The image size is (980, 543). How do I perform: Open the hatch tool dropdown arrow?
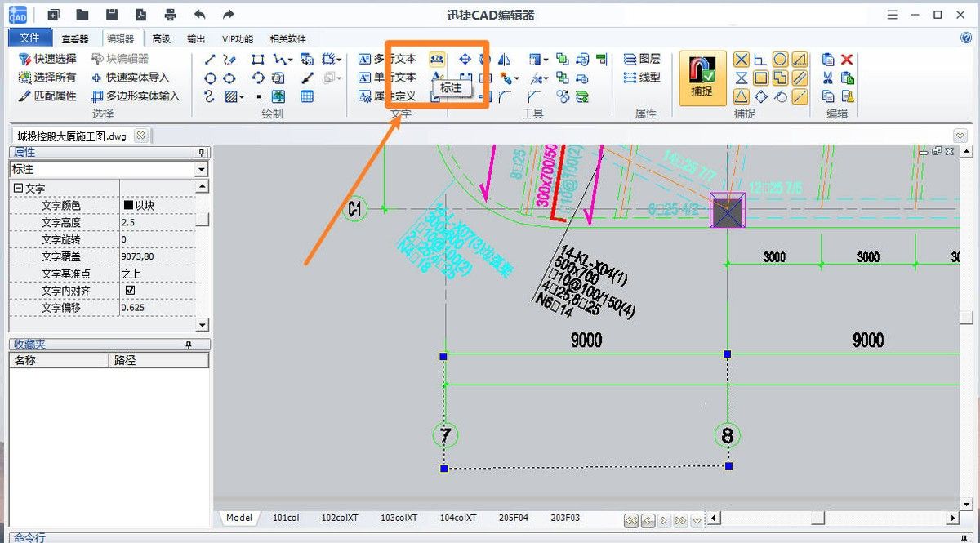click(x=243, y=97)
